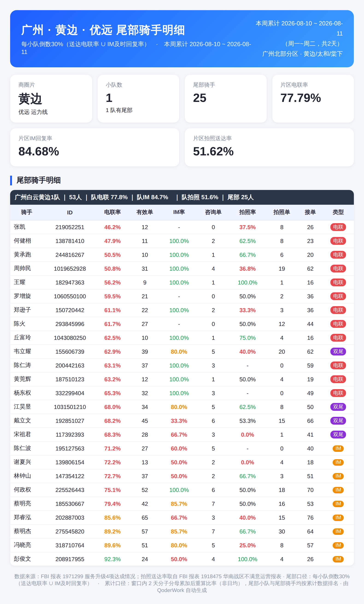This screenshot has width=364, height=604.
Task: Click 100.0% 拍照率 in 王耀 row
Action: tap(247, 282)
